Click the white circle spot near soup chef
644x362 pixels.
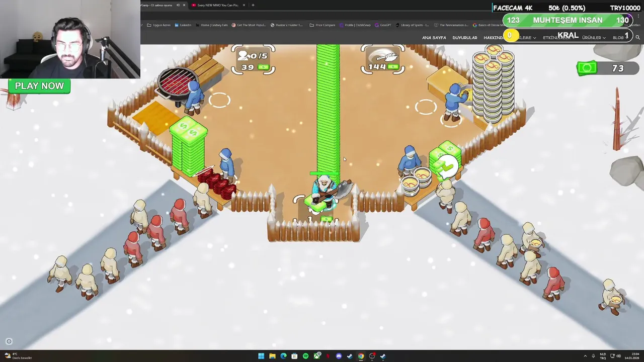pyautogui.click(x=426, y=107)
